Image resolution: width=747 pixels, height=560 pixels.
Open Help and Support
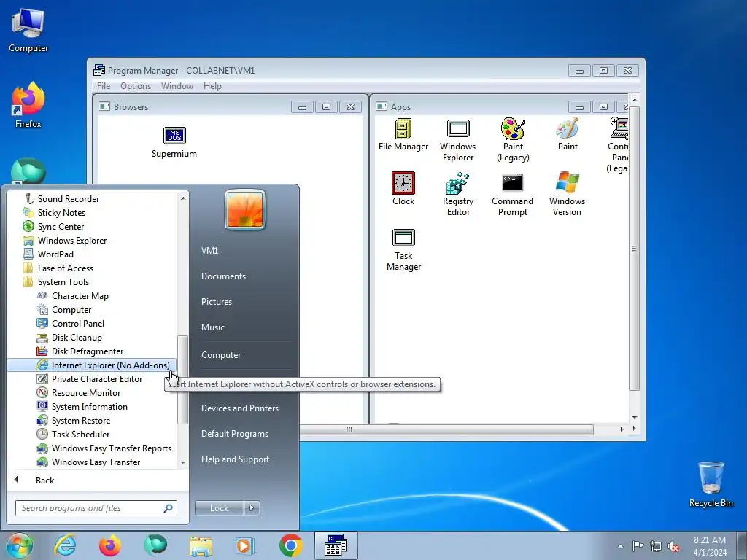(x=235, y=459)
